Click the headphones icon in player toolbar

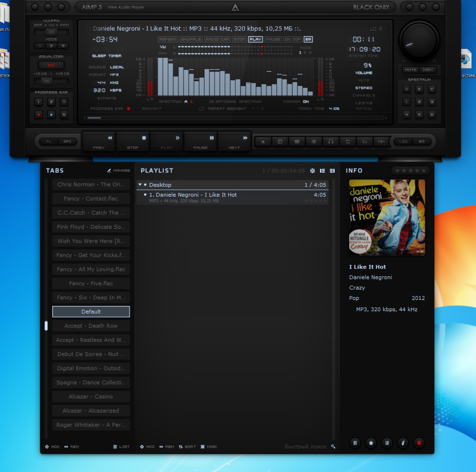(x=331, y=142)
